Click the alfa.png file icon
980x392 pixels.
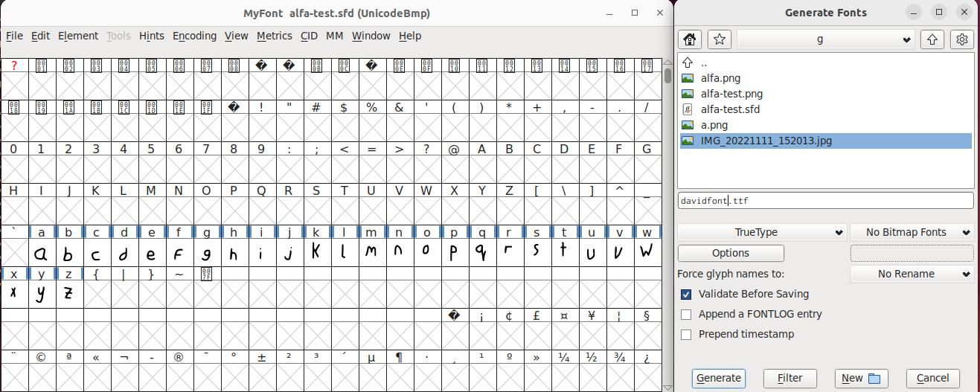tap(688, 78)
